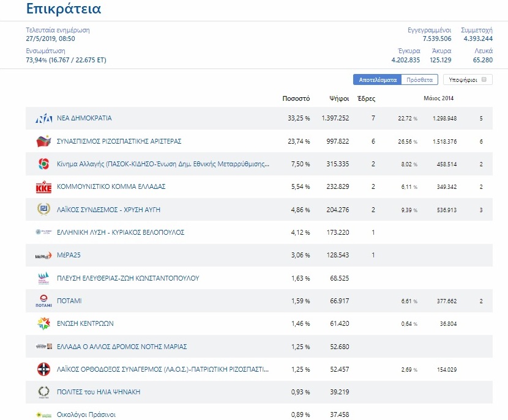Click ΜέΡΑ25 percentage 3,06 %

click(x=301, y=255)
